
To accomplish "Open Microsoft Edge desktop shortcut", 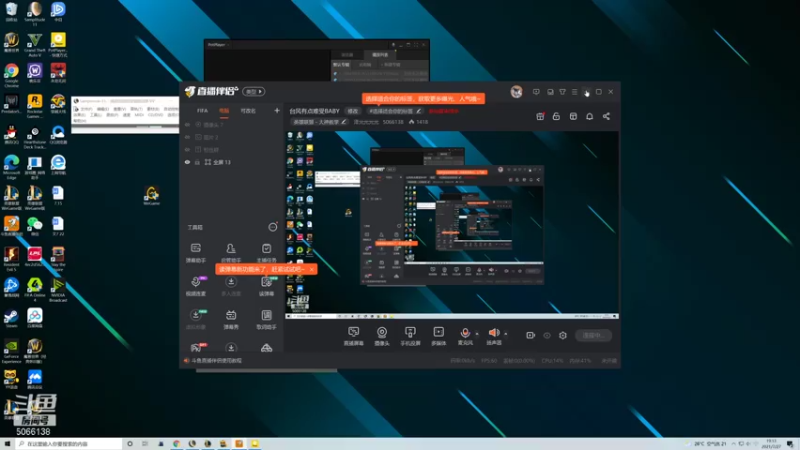I will click(x=11, y=167).
